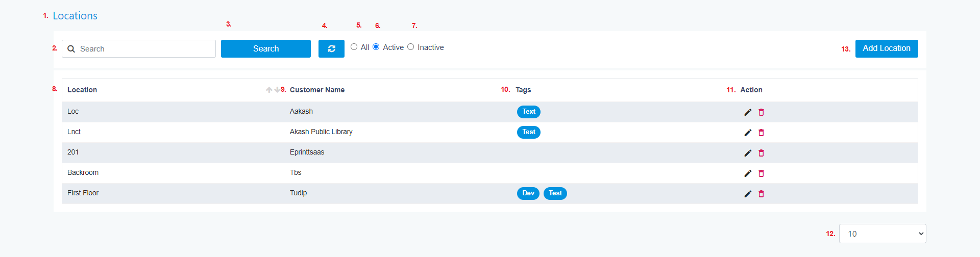This screenshot has height=257, width=980.
Task: Choose the Inactive filter radio button
Action: point(411,47)
